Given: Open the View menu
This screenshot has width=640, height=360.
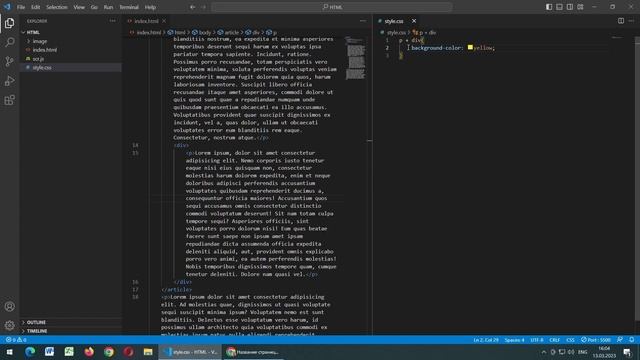Looking at the screenshot, I should pos(79,7).
